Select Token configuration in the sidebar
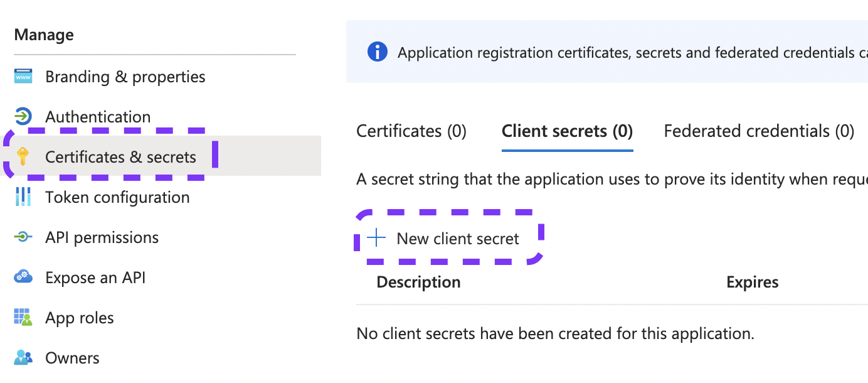868x383 pixels. 117,197
